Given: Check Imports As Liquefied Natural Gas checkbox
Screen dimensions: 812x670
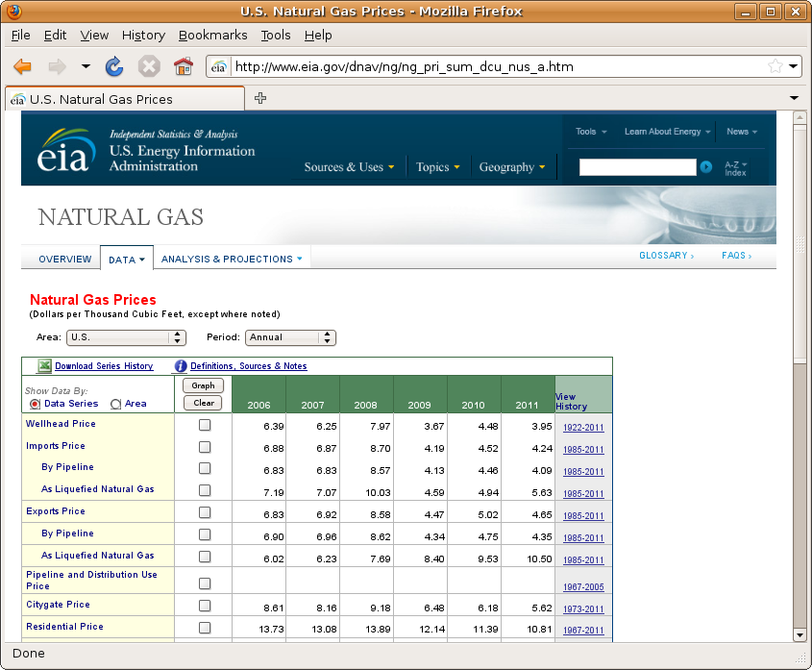Looking at the screenshot, I should click(x=205, y=490).
